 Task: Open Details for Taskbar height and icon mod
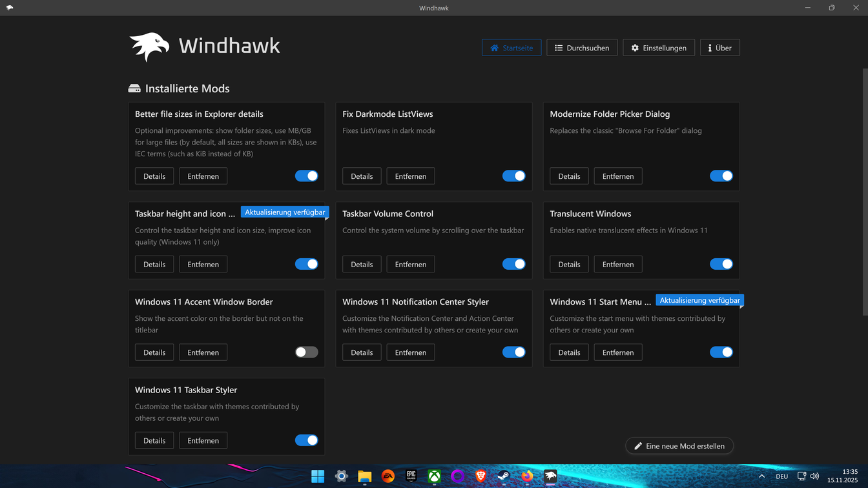click(154, 264)
